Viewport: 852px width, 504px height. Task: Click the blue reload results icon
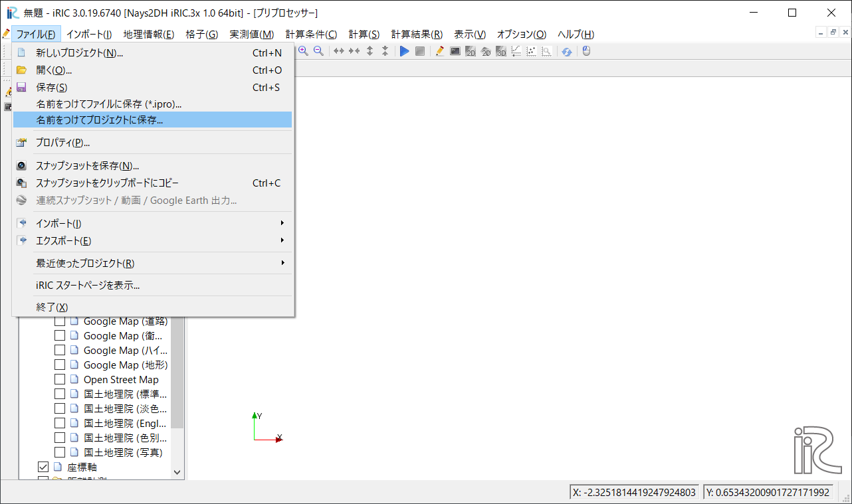pyautogui.click(x=566, y=51)
